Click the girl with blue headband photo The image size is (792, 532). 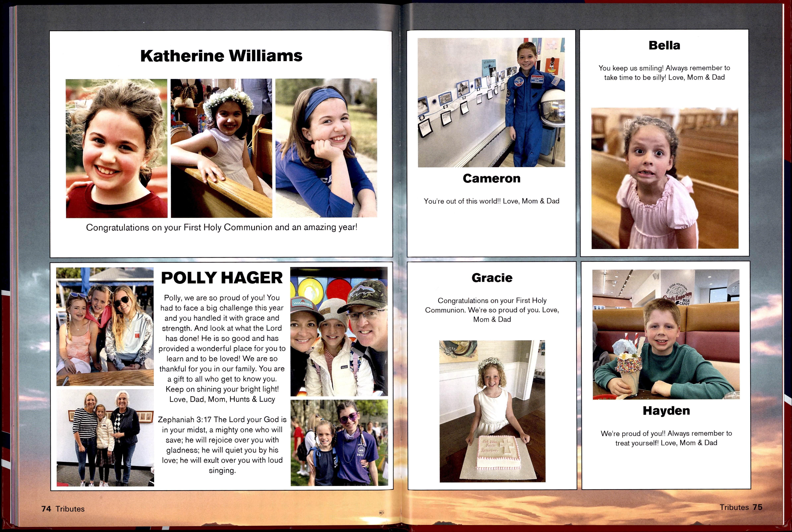tap(326, 148)
